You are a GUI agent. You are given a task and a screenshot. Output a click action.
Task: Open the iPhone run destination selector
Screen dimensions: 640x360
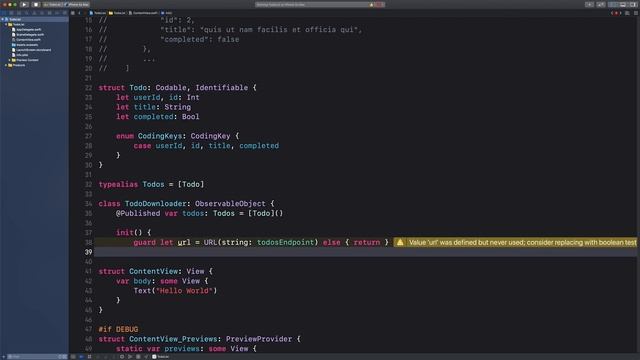click(77, 4)
